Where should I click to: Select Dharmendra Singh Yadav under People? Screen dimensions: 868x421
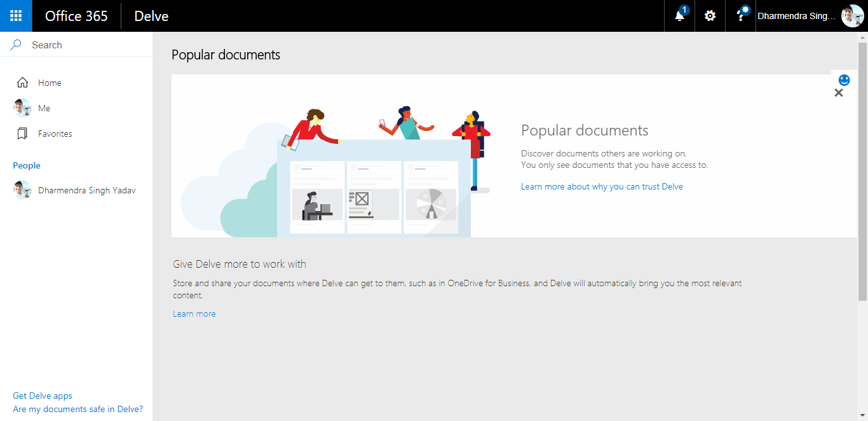(86, 190)
